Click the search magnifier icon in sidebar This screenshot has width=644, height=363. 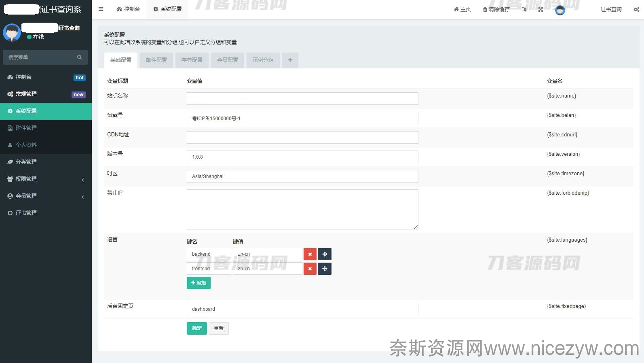click(x=80, y=57)
